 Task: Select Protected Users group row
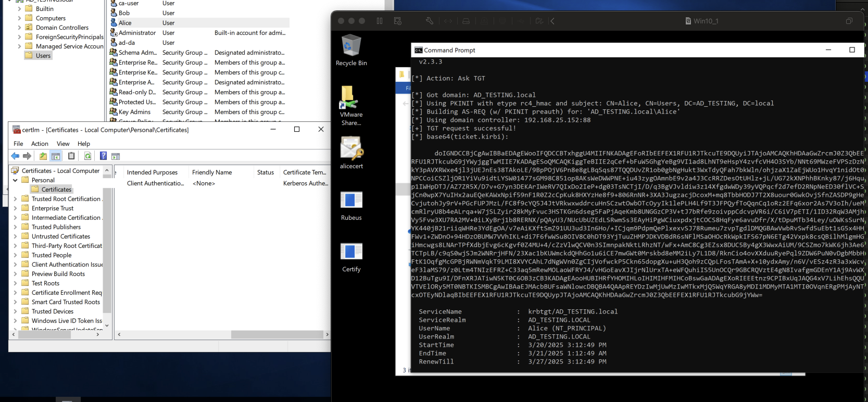tap(199, 102)
